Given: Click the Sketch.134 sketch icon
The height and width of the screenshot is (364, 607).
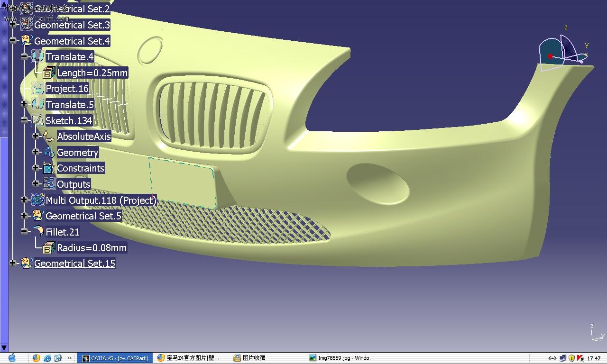Looking at the screenshot, I should click(x=37, y=120).
